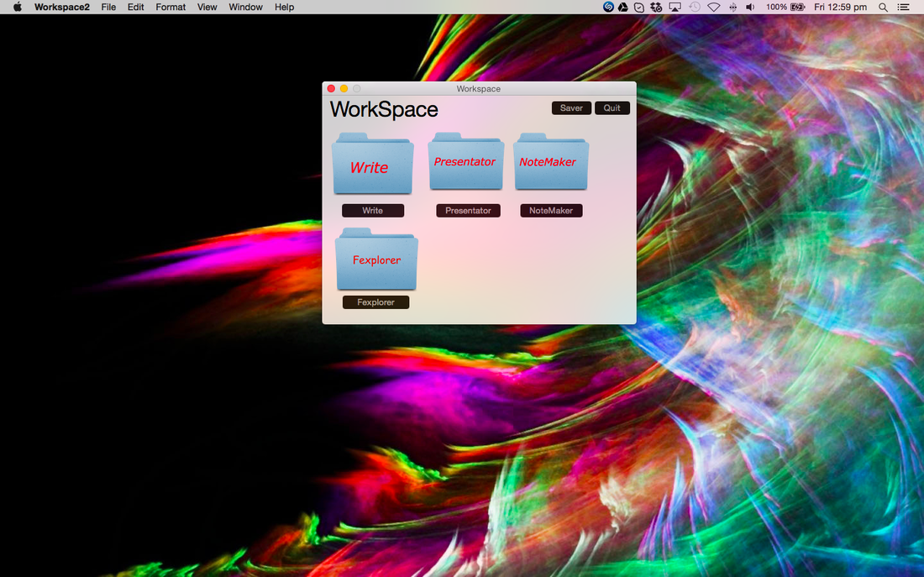Open the volume control icon
This screenshot has height=577, width=924.
(x=750, y=7)
